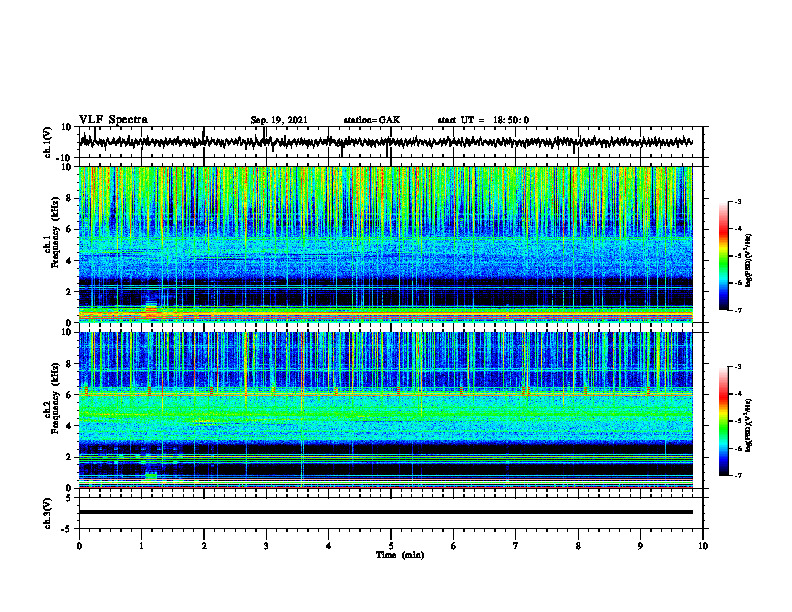Click the ch.3(V) axis label

click(x=48, y=513)
